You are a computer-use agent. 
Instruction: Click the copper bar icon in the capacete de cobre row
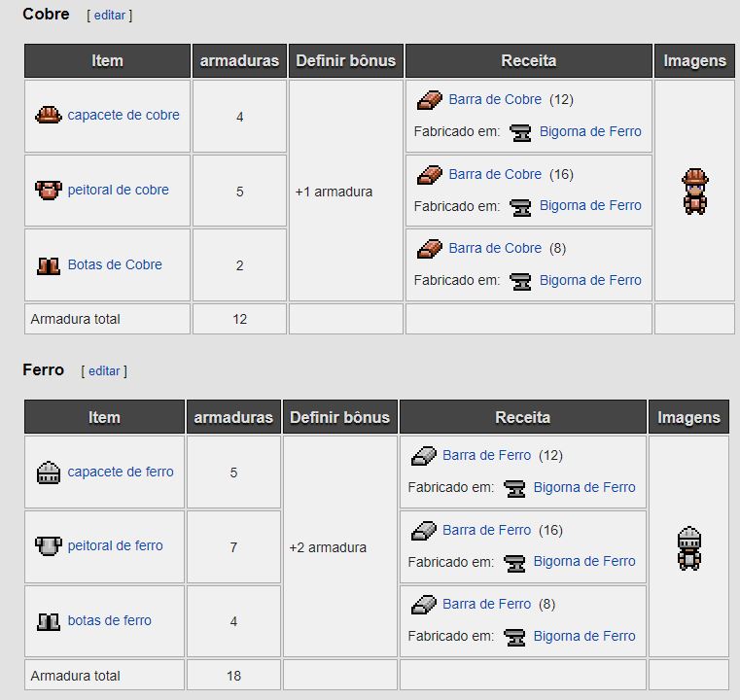[429, 99]
